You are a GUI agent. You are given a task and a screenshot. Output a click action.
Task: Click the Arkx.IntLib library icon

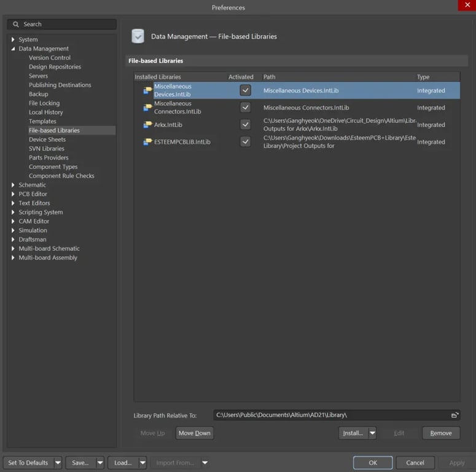point(147,125)
